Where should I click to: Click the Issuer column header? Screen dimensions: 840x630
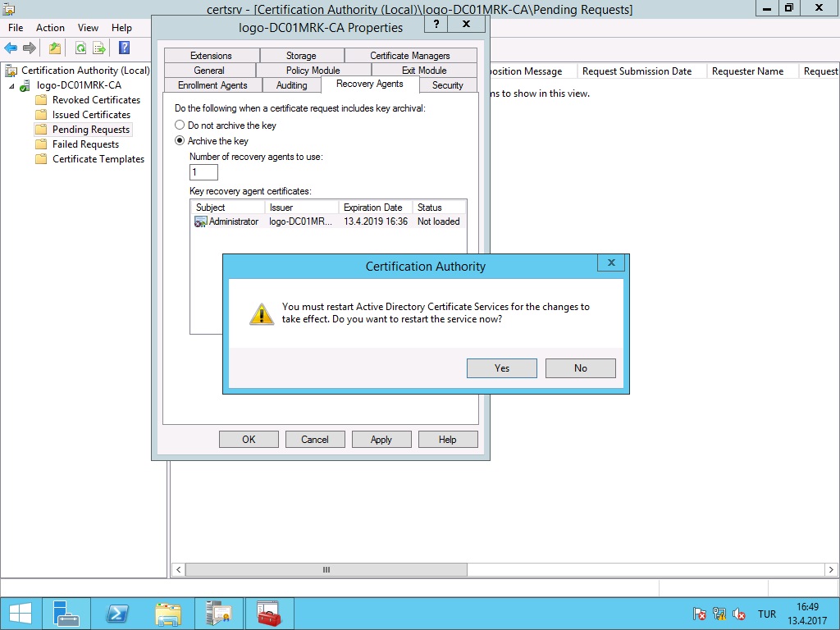pyautogui.click(x=302, y=208)
